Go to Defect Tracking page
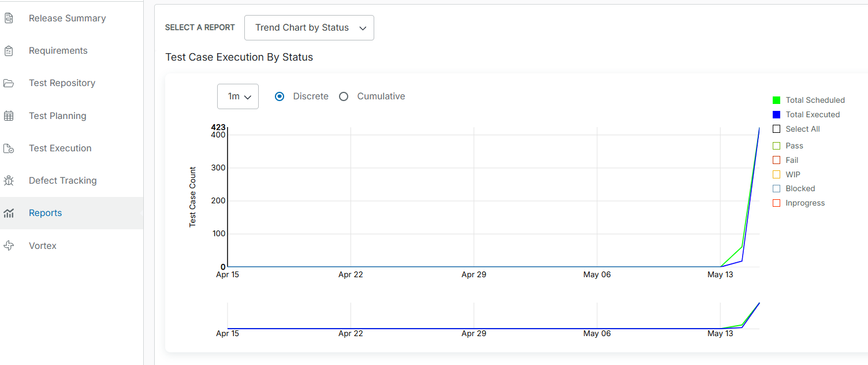The image size is (868, 365). coord(62,180)
